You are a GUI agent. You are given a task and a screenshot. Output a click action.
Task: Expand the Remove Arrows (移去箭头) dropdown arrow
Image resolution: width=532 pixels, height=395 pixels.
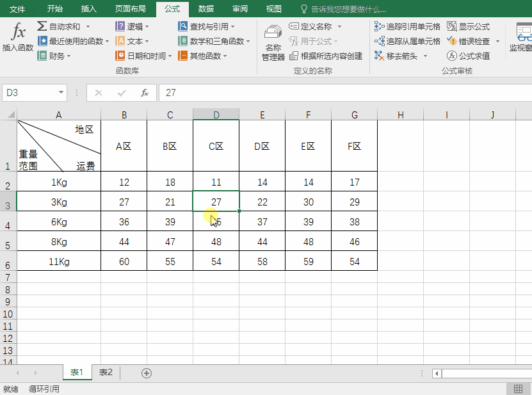pyautogui.click(x=426, y=56)
